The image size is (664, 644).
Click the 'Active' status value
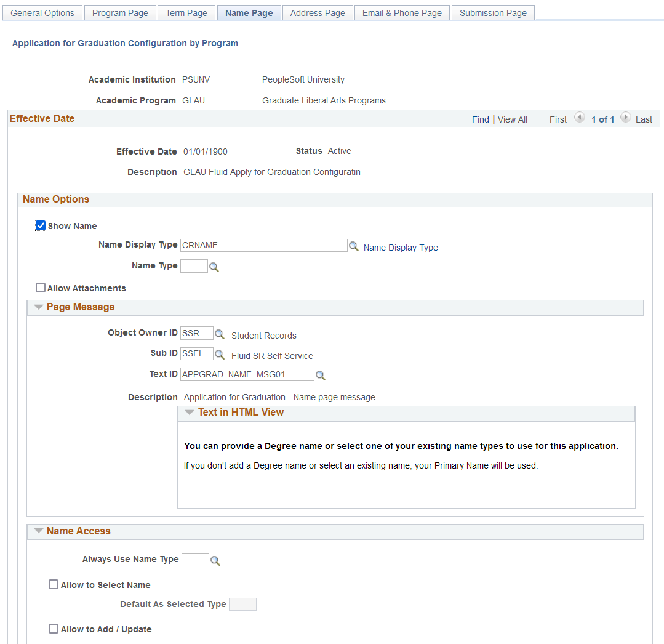click(340, 151)
